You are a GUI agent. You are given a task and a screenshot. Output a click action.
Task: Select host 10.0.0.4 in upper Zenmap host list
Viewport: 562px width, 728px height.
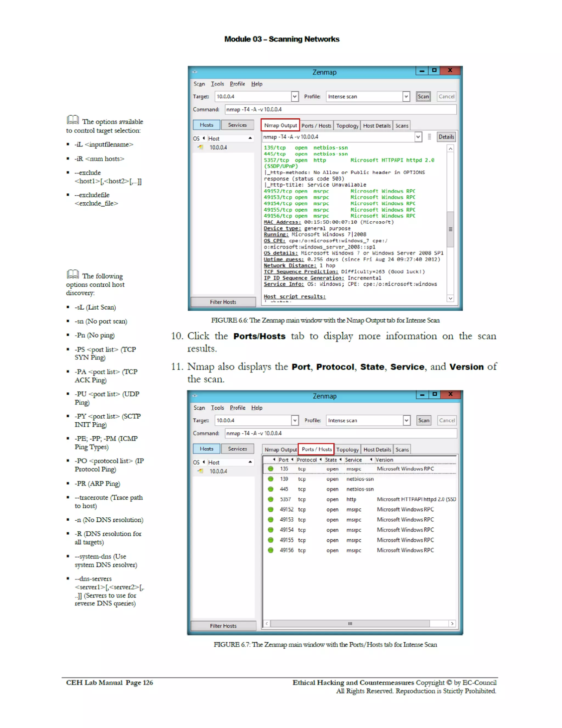tap(218, 147)
